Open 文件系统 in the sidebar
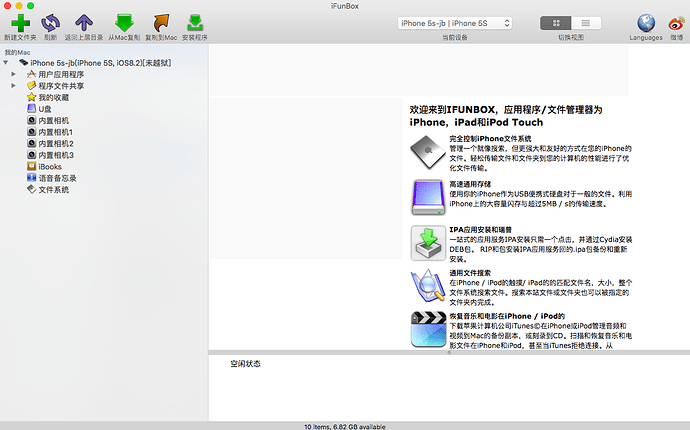Viewport: 690px width, 430px height. pyautogui.click(x=54, y=189)
